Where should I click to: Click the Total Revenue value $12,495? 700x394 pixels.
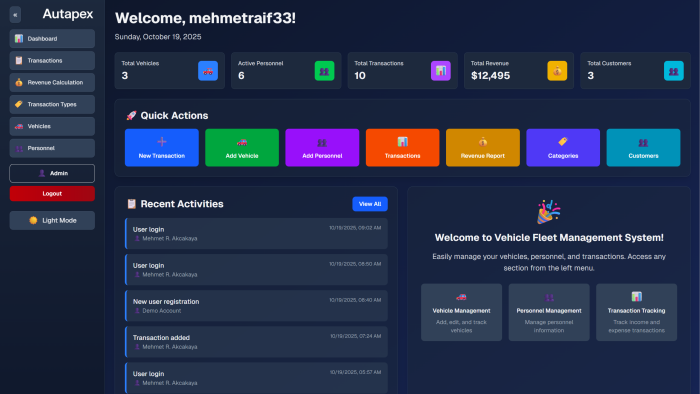click(490, 76)
